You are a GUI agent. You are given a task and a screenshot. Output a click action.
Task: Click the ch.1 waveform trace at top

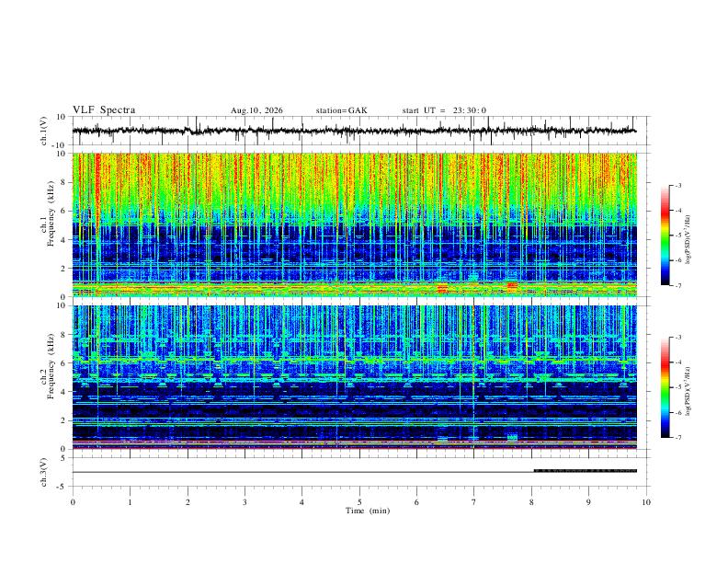tap(354, 131)
